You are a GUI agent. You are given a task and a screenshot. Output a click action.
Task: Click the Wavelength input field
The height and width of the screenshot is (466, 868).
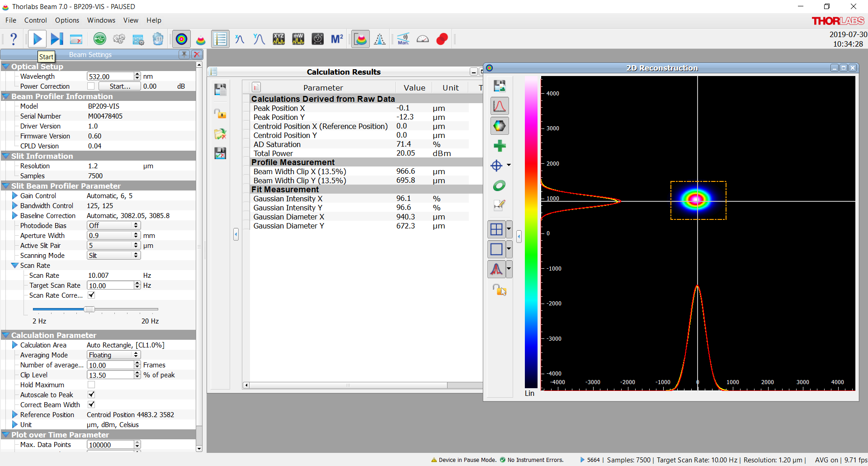coord(111,76)
